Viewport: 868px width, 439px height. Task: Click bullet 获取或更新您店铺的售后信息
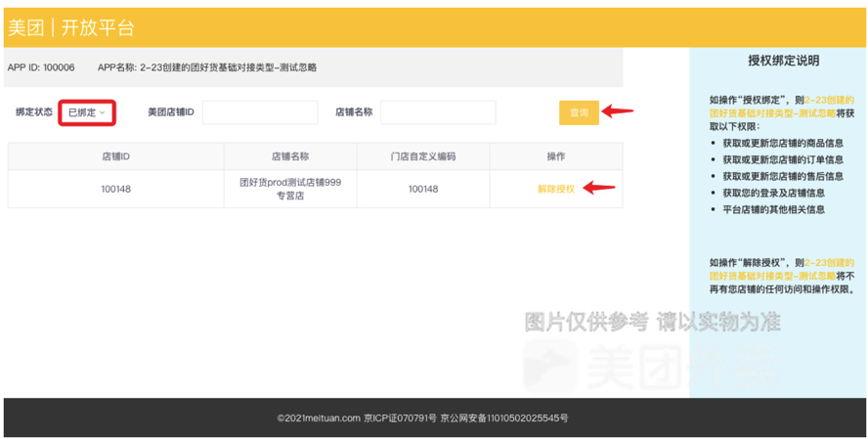tap(783, 176)
